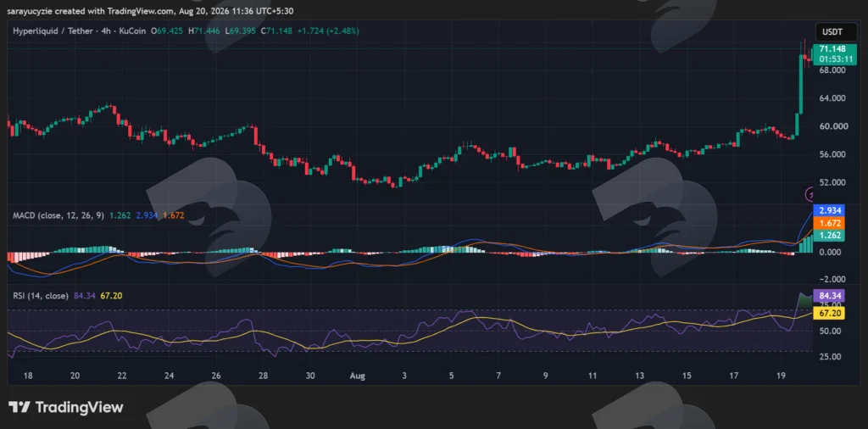Click the H71.446 high value in header

pyautogui.click(x=205, y=31)
